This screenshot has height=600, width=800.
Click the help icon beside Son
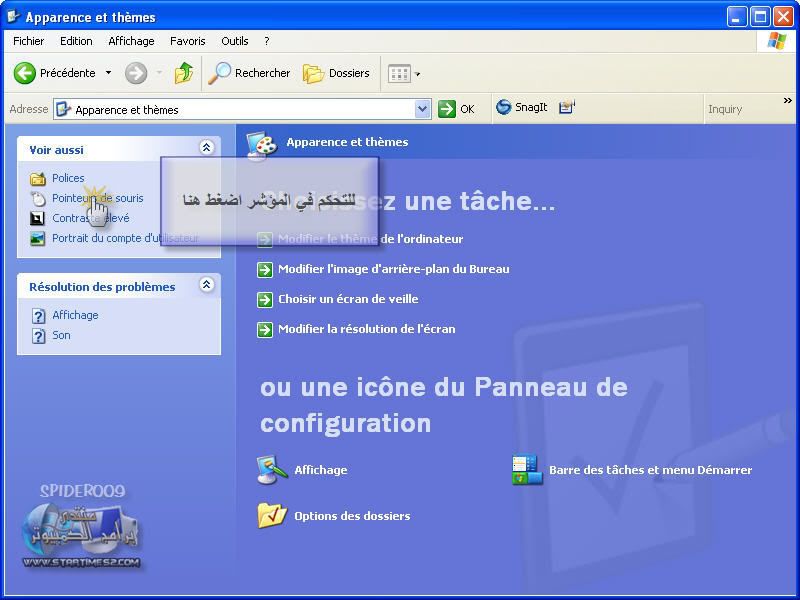[38, 336]
